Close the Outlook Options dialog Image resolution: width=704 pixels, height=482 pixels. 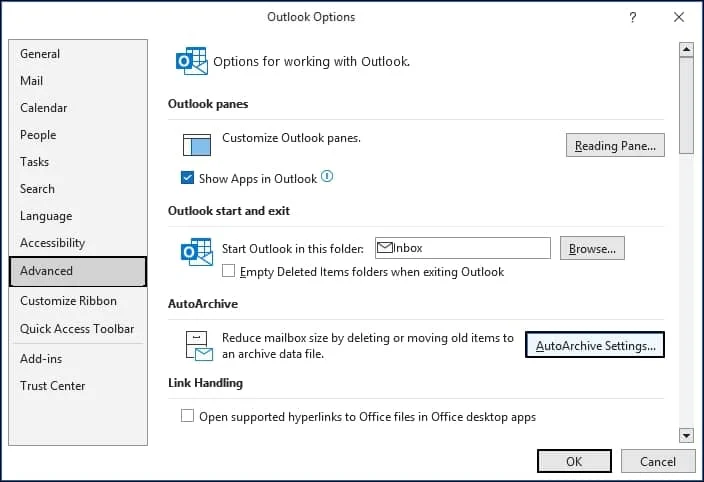679,17
